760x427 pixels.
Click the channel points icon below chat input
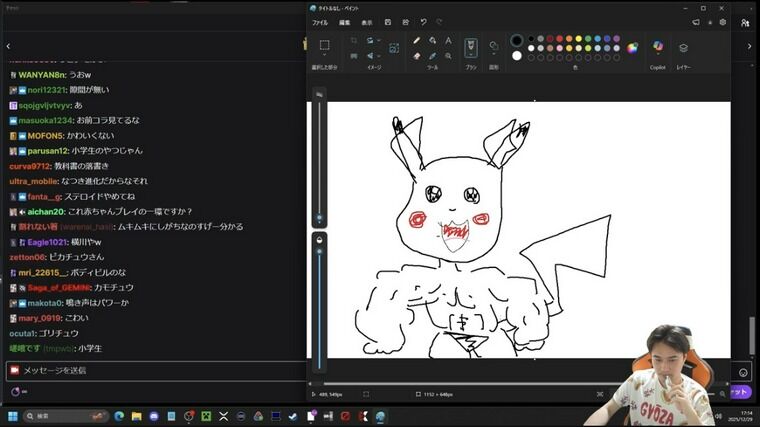click(x=16, y=392)
